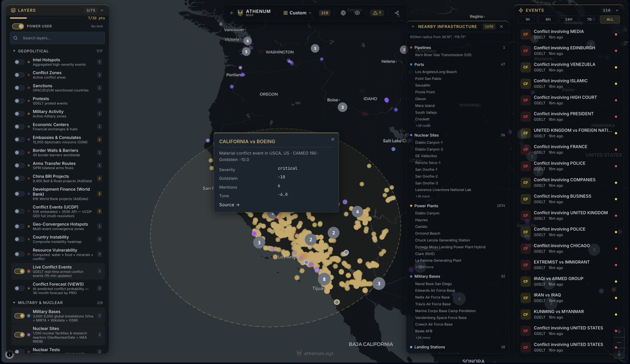Select the 7D events time tab
The width and height of the screenshot is (630, 364).
589,19
